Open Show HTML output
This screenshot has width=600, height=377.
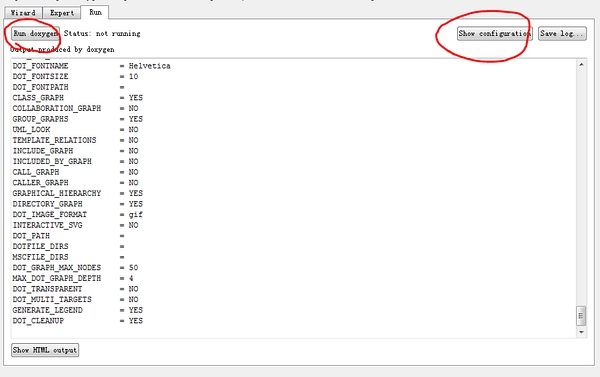click(45, 350)
